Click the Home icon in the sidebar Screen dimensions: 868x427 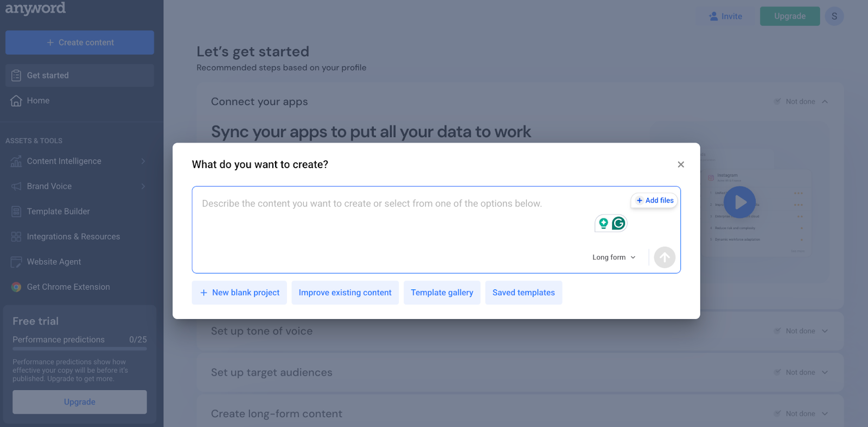coord(16,101)
